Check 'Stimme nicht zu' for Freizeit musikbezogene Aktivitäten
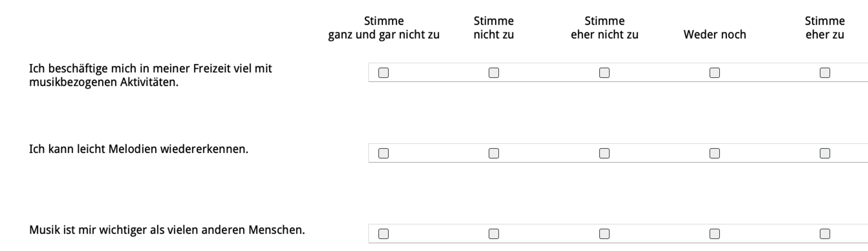This screenshot has width=868, height=251. click(x=494, y=73)
